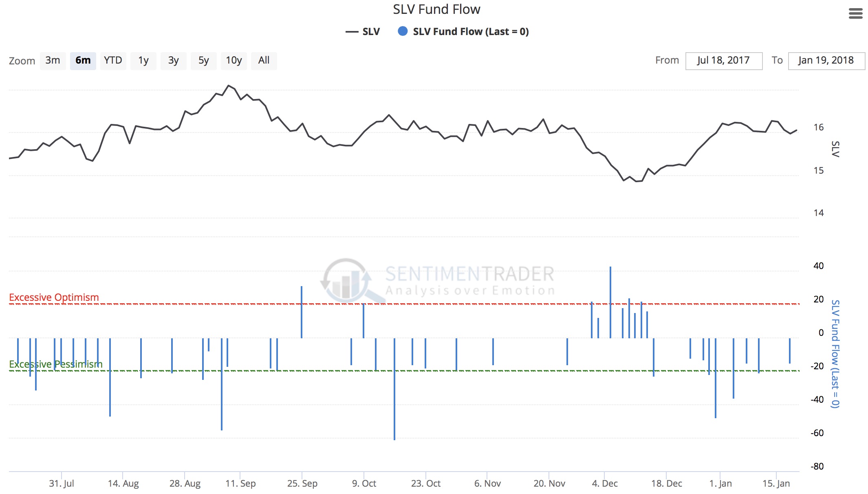Select the 6m zoom range
Viewport: 868px width, 494px height.
tap(83, 61)
